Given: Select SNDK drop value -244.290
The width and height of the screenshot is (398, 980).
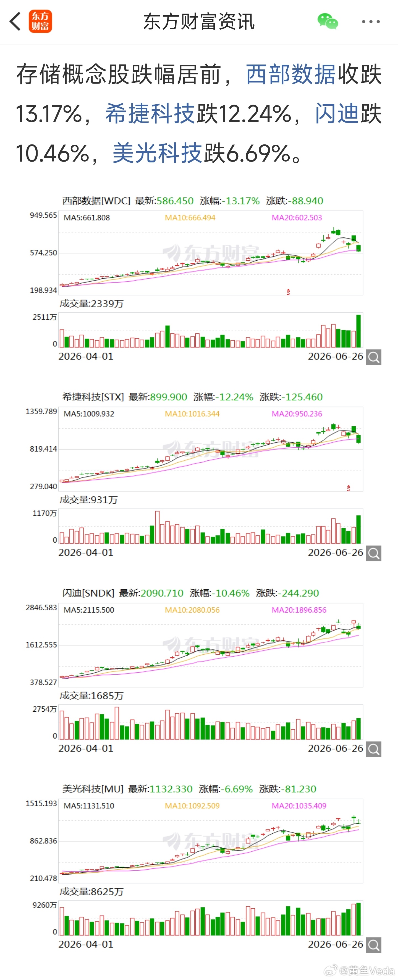Looking at the screenshot, I should pos(298,593).
